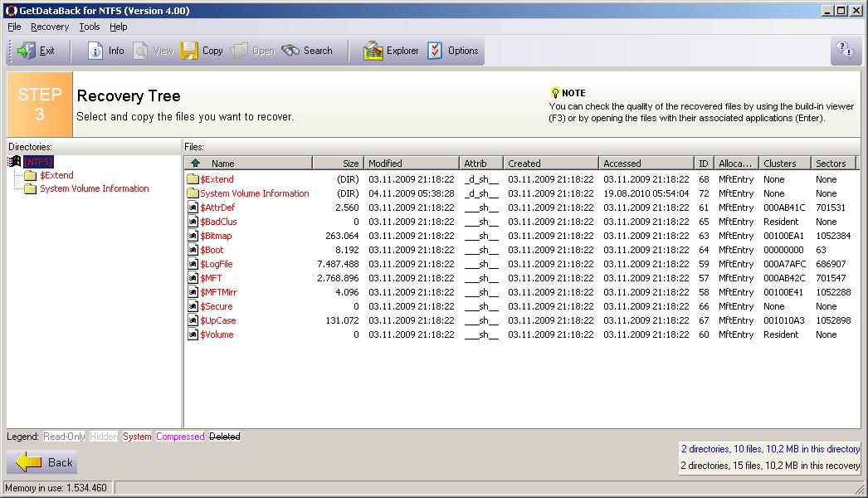Viewport: 868px width, 498px height.
Task: Click the $AttrDef file icon
Action: coord(193,207)
